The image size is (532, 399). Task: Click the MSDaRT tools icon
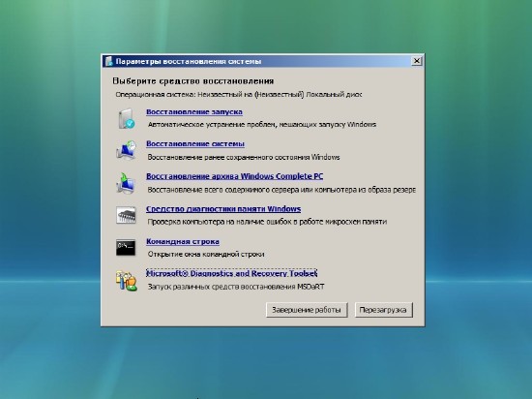tap(126, 281)
